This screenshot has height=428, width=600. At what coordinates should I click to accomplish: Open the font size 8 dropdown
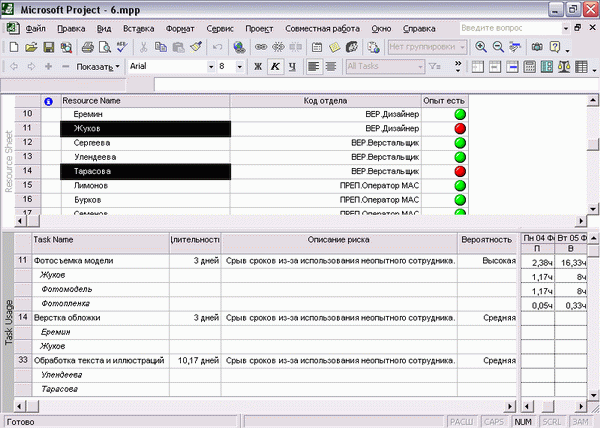240,67
